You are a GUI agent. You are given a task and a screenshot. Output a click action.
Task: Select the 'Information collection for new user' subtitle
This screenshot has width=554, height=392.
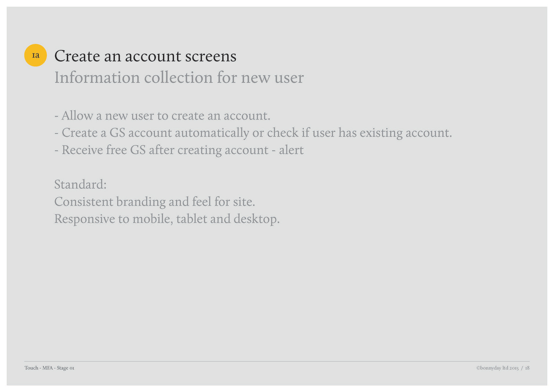point(179,77)
